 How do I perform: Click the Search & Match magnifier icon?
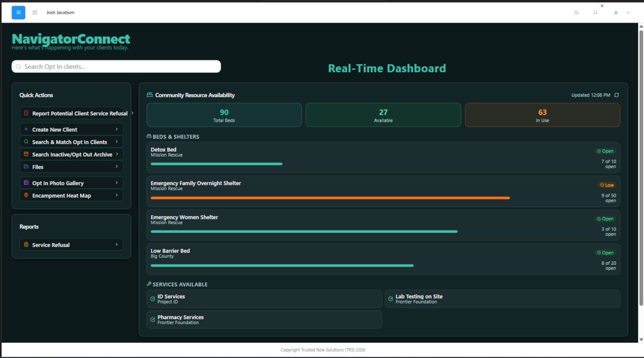(26, 142)
